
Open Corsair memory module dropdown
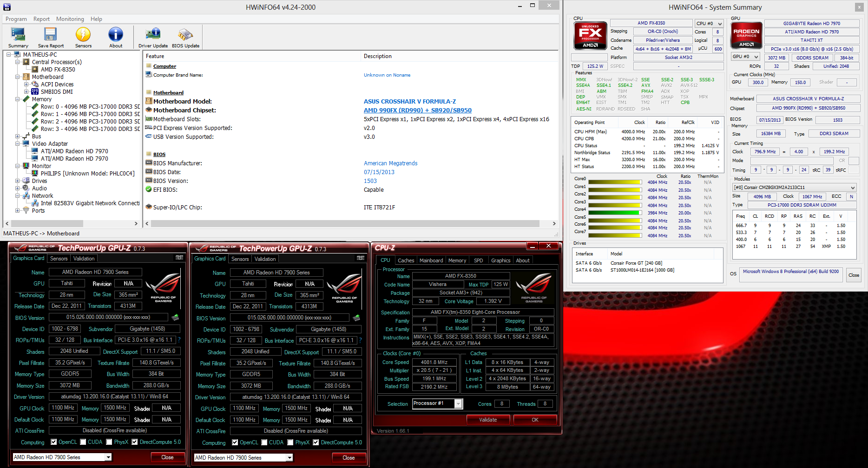(x=794, y=188)
